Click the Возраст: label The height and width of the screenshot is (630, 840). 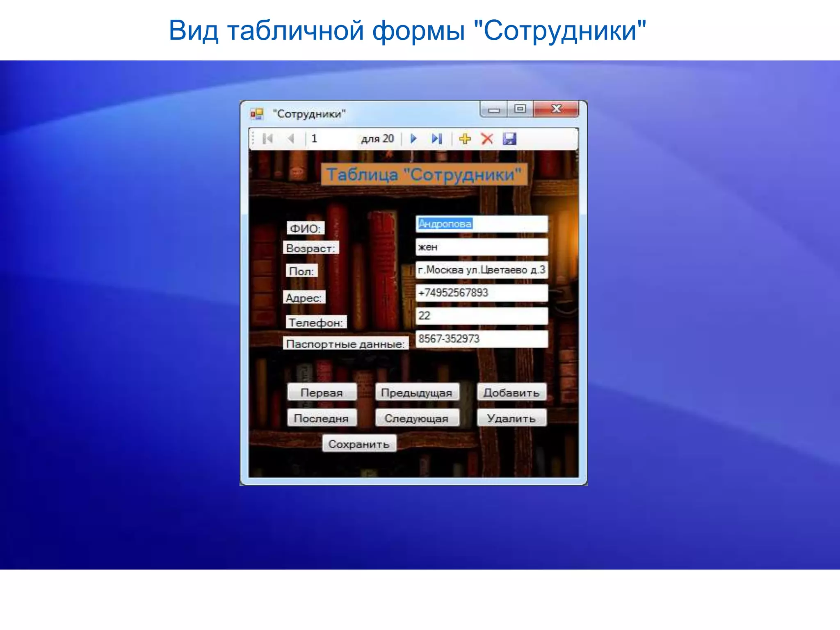(x=311, y=248)
